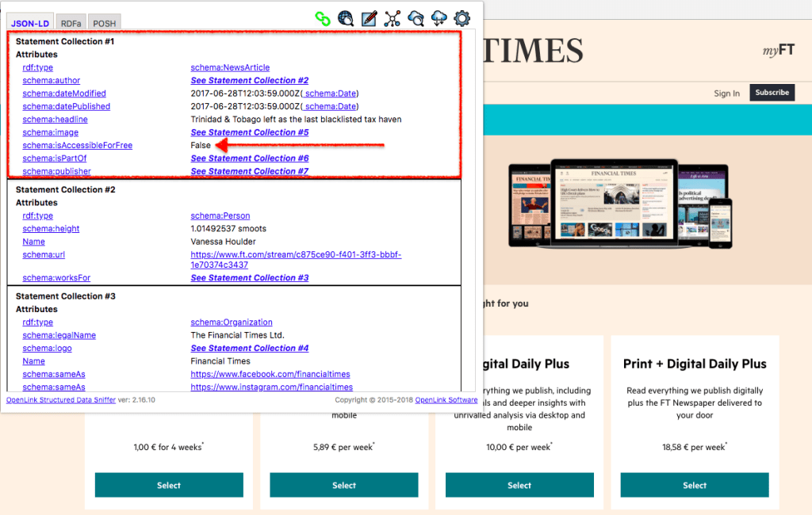Image resolution: width=812 pixels, height=515 pixels.
Task: Follow See Statement Collection #6 link
Action: 250,158
